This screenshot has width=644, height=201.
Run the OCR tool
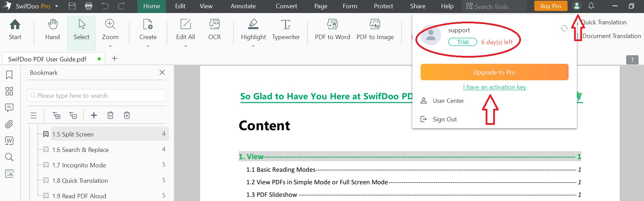(x=215, y=29)
